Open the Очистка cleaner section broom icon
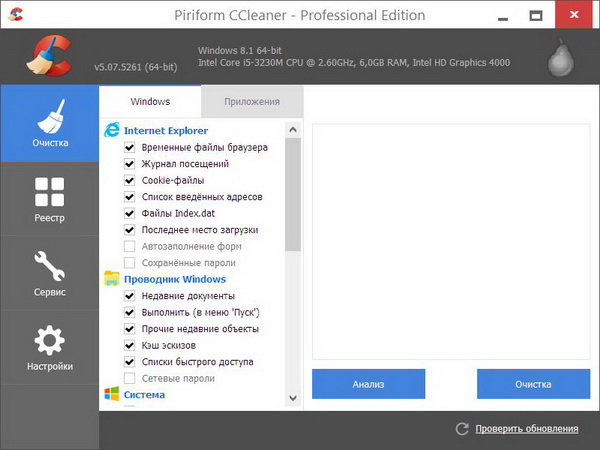The width and height of the screenshot is (600, 450). coord(49,116)
